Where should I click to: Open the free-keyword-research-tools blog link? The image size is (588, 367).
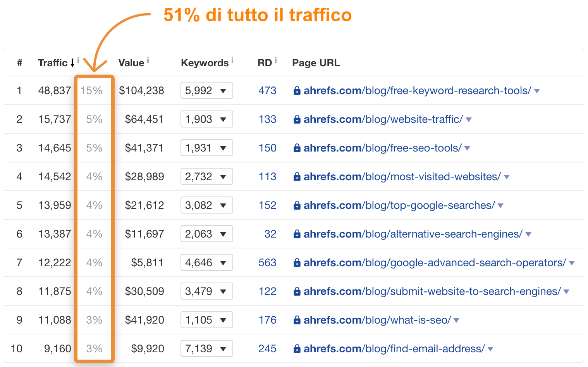coord(418,91)
